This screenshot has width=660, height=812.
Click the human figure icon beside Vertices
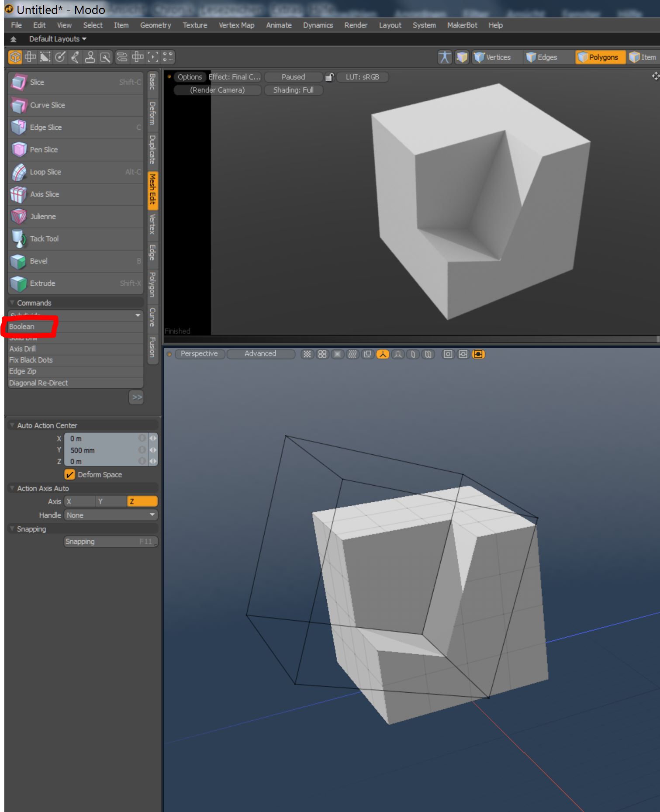click(445, 57)
